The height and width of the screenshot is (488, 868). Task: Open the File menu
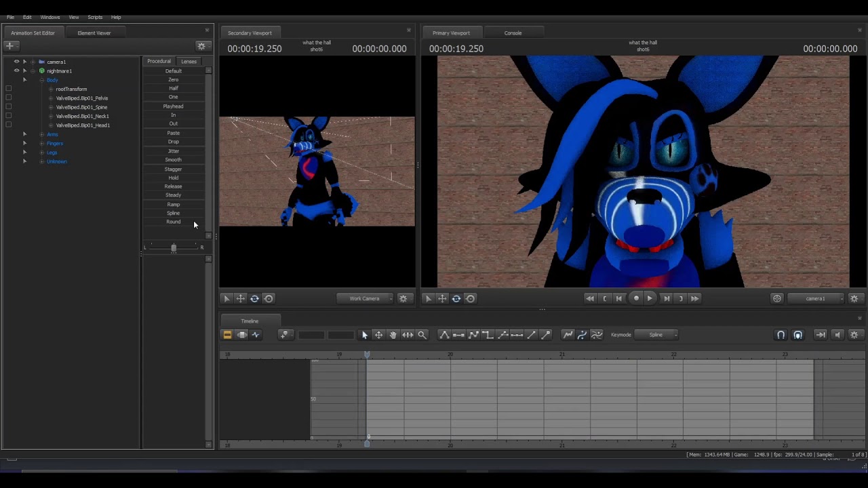pyautogui.click(x=10, y=17)
